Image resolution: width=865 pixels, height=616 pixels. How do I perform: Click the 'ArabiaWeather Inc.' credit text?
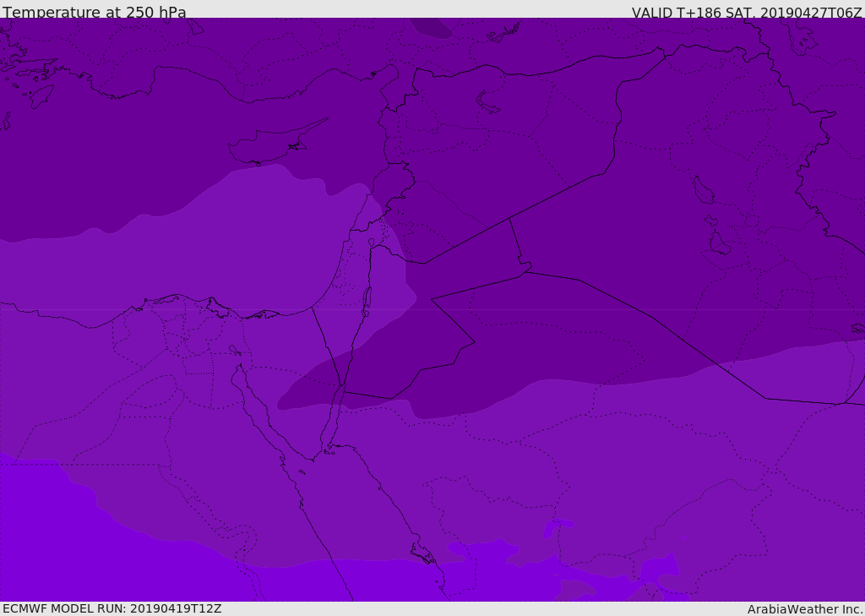click(x=805, y=609)
